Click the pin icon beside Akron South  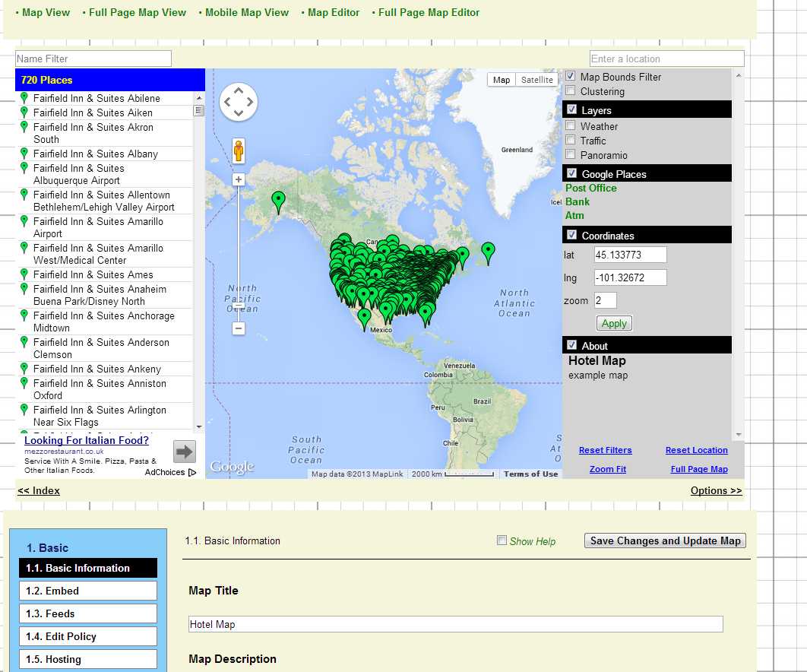[x=24, y=127]
